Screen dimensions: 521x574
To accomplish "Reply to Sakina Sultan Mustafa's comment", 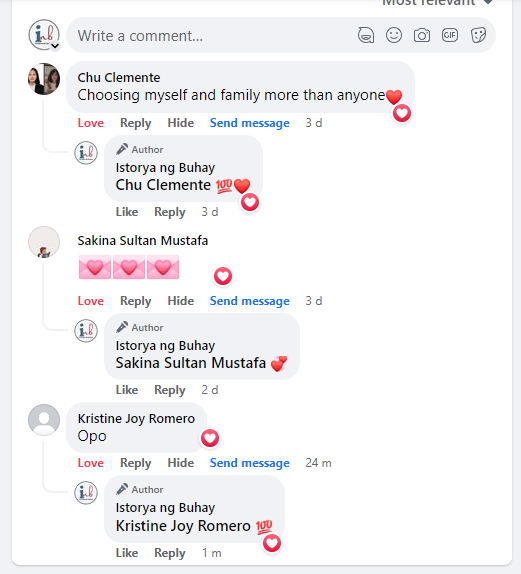I will click(x=135, y=301).
